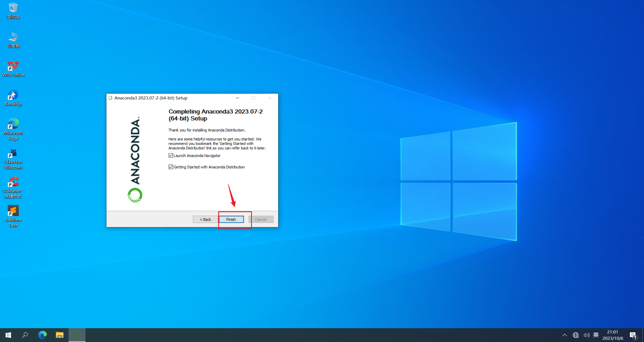
Task: Open File Explorer from the taskbar
Action: (x=59, y=335)
